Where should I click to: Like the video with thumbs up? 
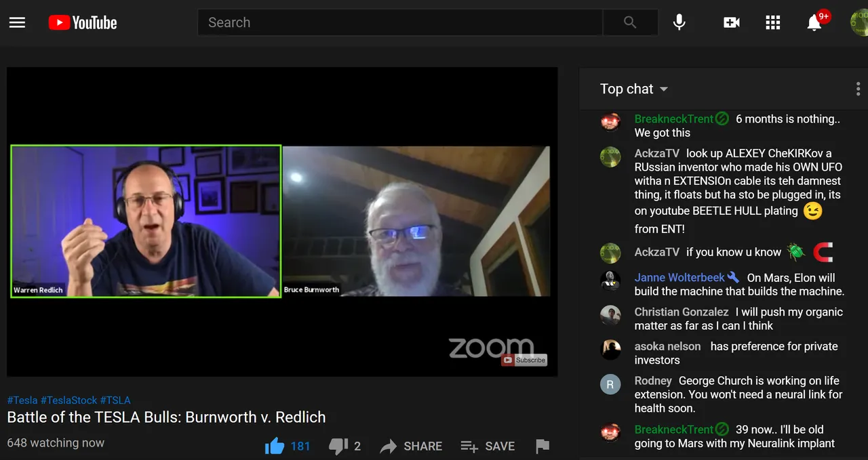pyautogui.click(x=275, y=446)
